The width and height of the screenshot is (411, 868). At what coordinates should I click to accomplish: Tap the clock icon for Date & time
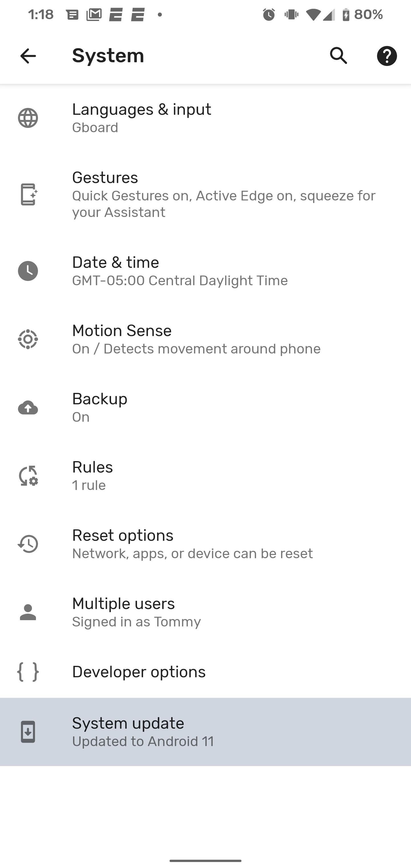(28, 271)
